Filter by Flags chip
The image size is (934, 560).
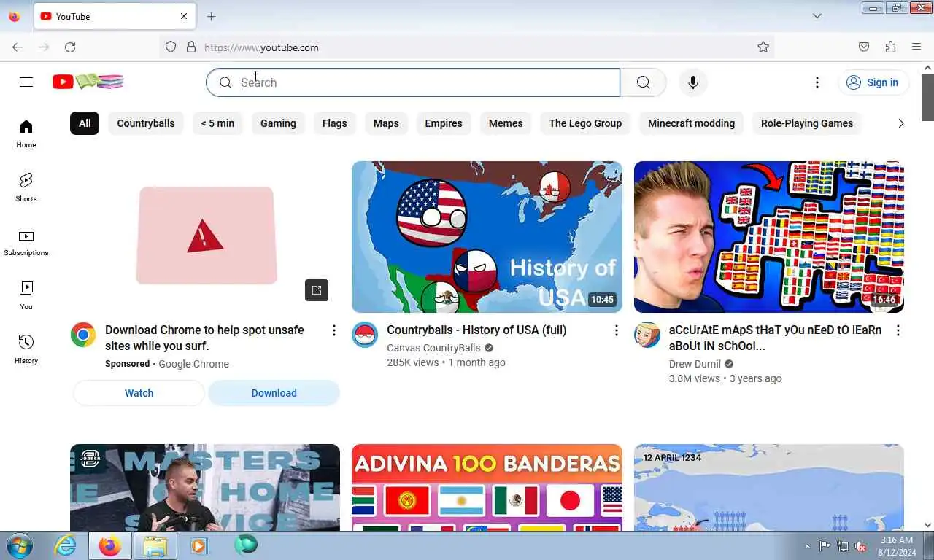pos(335,123)
